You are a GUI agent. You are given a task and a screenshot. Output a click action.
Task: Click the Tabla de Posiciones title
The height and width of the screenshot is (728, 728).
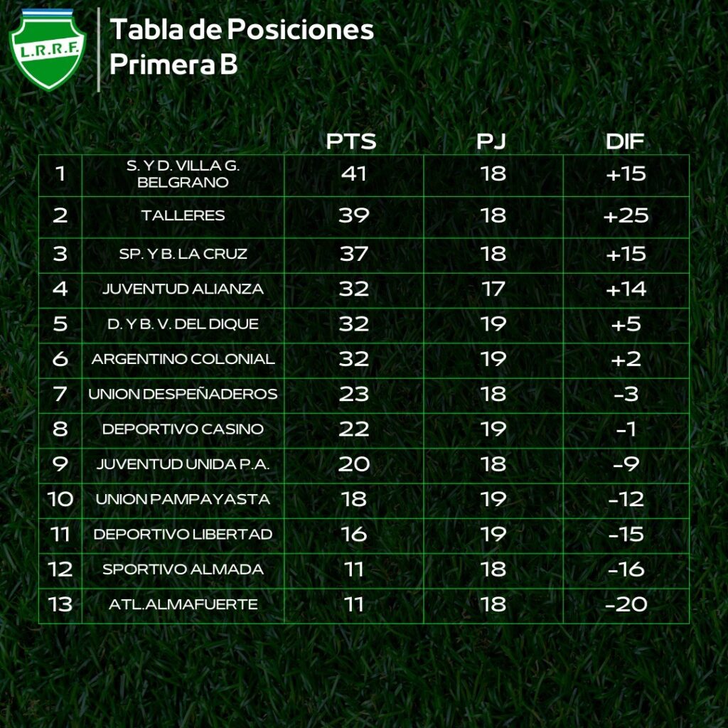coord(242,30)
